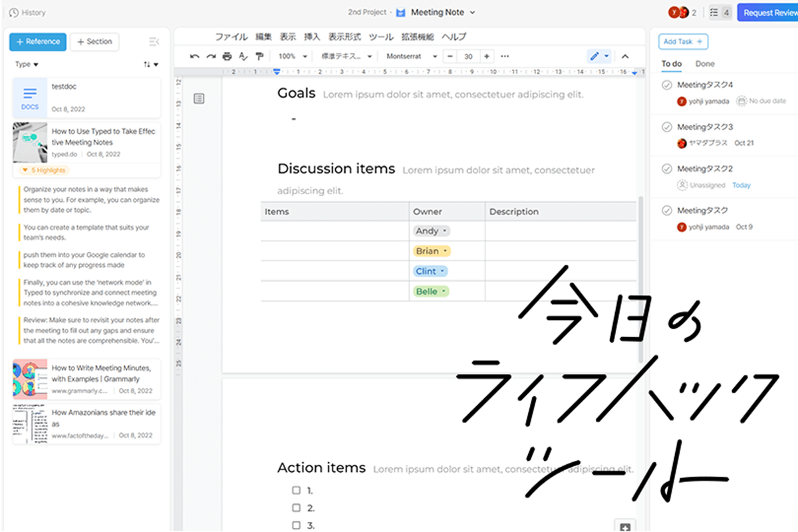This screenshot has width=798, height=532.
Task: Select the Undo icon in the toolbar
Action: [195, 56]
